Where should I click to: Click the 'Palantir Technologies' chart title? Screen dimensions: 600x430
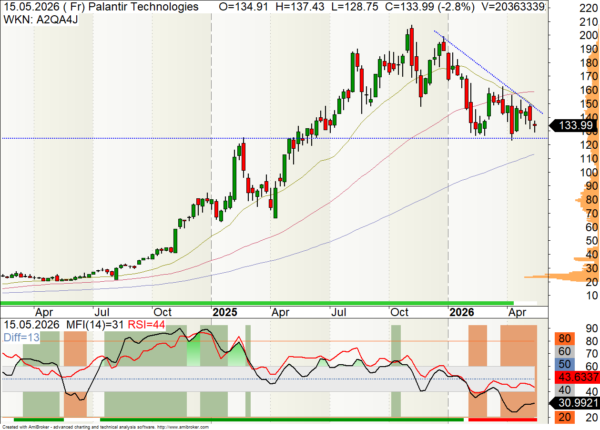(142, 7)
